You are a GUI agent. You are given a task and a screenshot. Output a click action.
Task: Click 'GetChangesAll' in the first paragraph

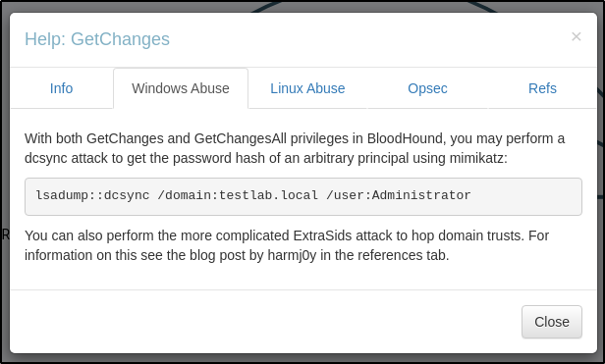[240, 138]
